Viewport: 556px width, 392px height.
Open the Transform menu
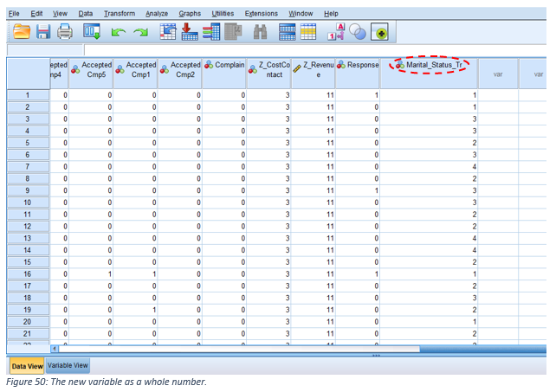click(119, 14)
